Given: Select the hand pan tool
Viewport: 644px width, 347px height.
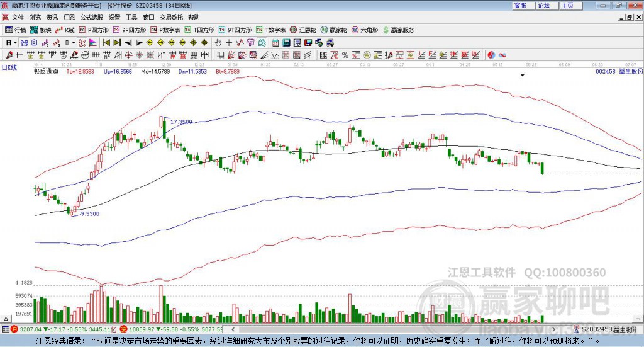Looking at the screenshot, I should click(x=218, y=43).
